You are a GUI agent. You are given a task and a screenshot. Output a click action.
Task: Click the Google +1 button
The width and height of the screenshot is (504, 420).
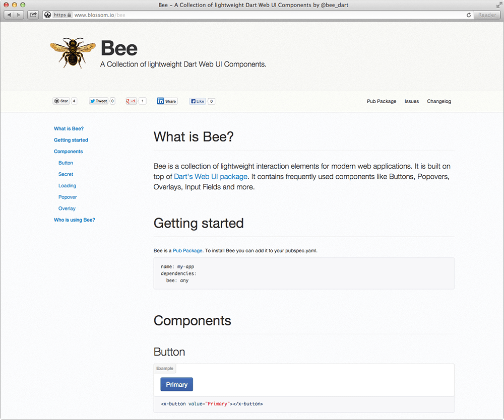coord(131,101)
